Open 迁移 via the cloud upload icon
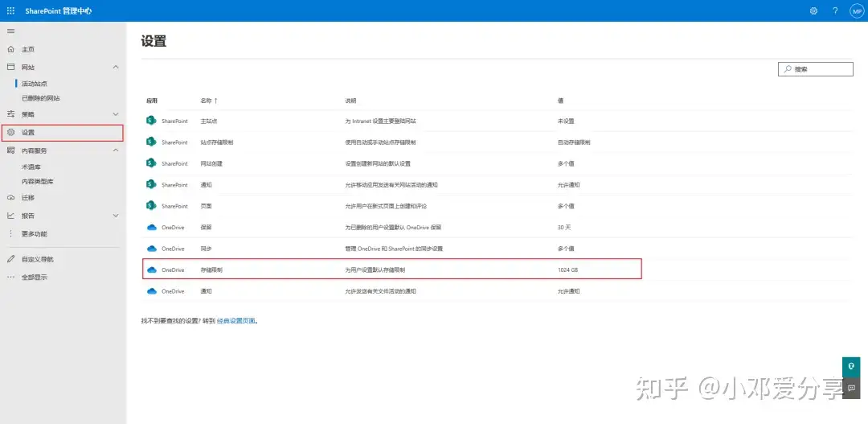868x424 pixels. (10, 197)
